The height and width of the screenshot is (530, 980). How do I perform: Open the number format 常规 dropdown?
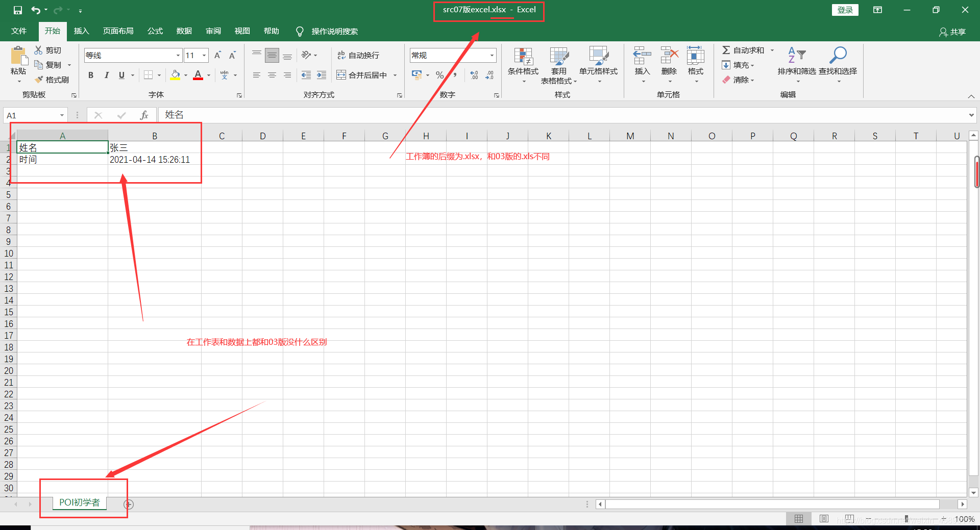(492, 55)
